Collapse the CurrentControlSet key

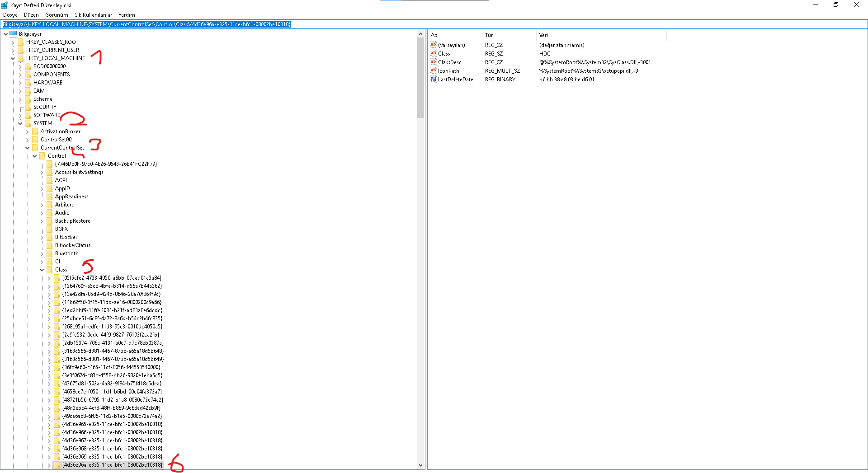27,148
